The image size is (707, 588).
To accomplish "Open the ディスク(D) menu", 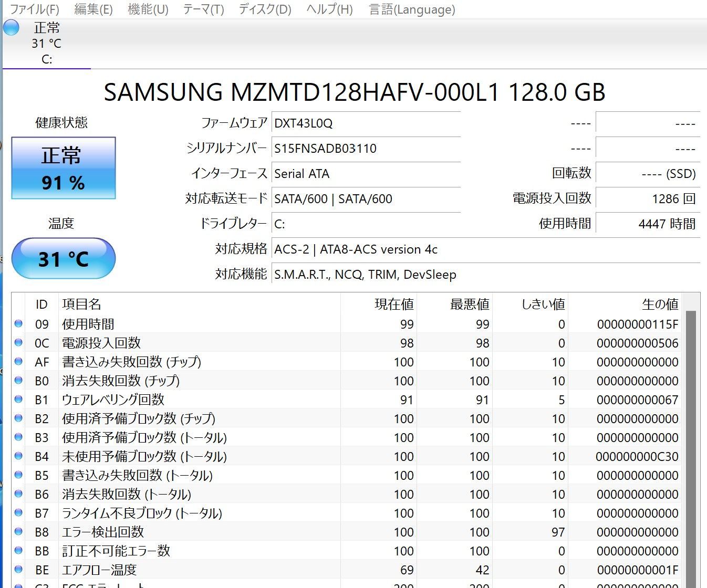I will pyautogui.click(x=265, y=9).
